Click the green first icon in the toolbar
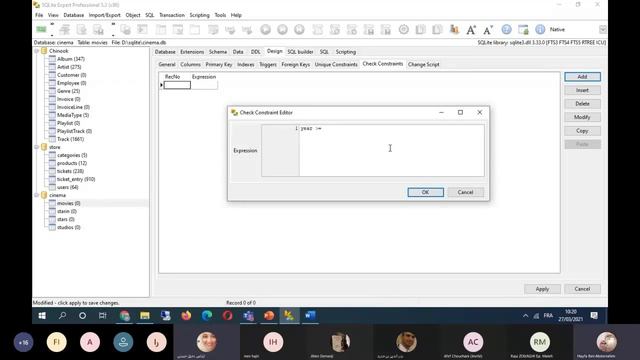640x360 pixels. coord(41,29)
